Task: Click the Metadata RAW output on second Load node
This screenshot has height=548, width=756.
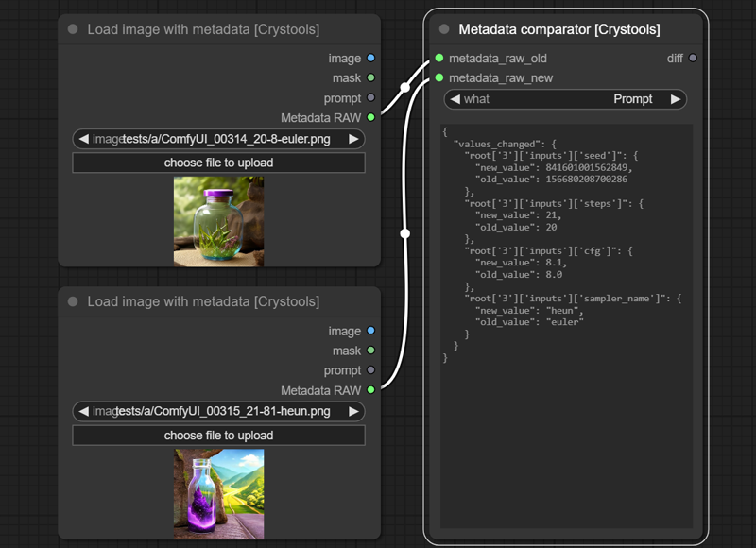Action: tap(371, 390)
